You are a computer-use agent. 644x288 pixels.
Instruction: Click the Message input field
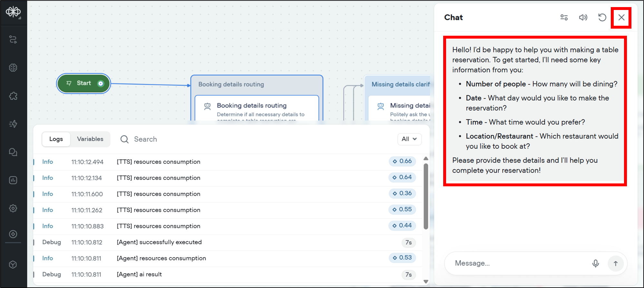click(x=519, y=264)
